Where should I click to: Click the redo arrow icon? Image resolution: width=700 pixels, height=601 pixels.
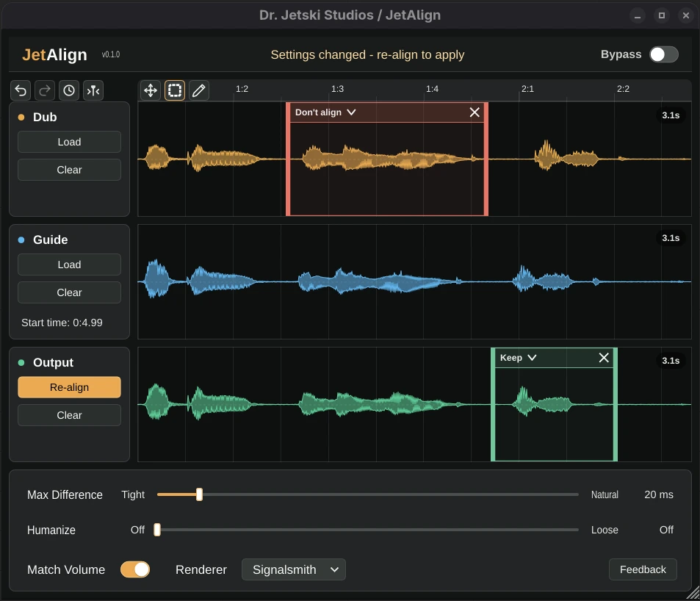click(x=45, y=90)
